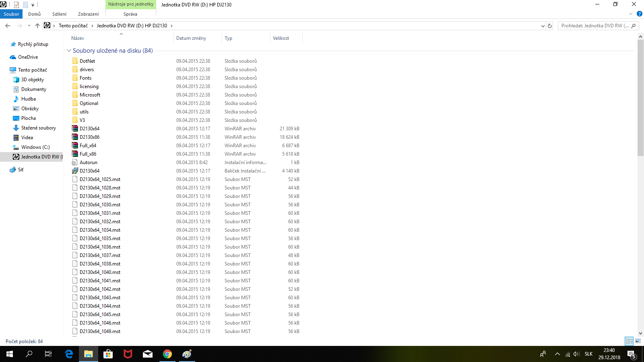Open McAfee from the taskbar
644x362 pixels.
pyautogui.click(x=128, y=354)
